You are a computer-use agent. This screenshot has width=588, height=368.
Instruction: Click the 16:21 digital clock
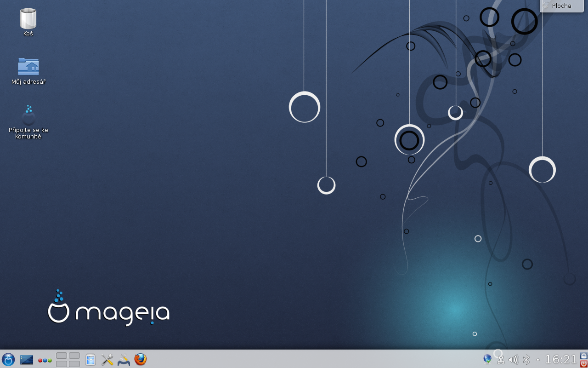pos(560,359)
